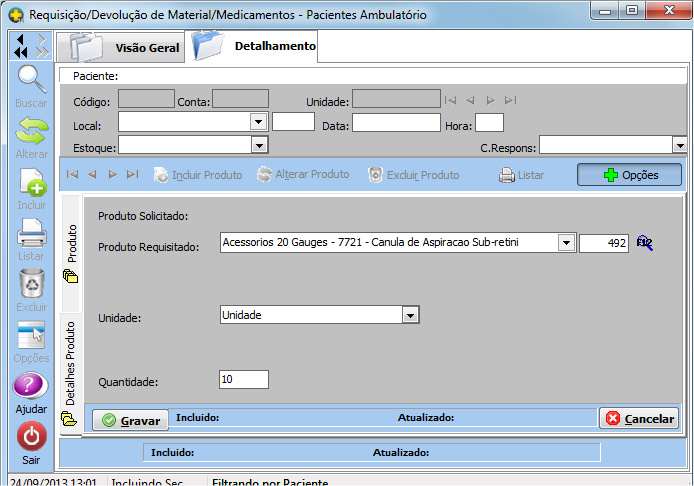This screenshot has height=486, width=694.
Task: Click the Alterar green arrows icon
Action: (x=31, y=131)
